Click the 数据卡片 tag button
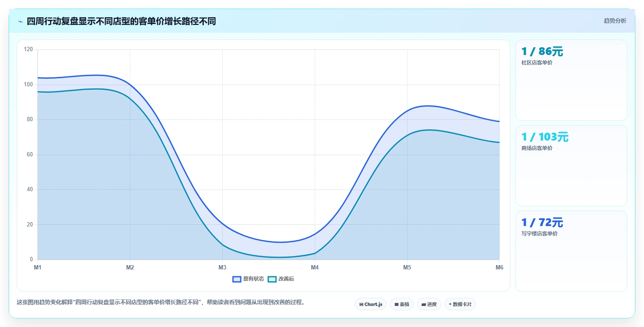Viewport: 644px width, 327px height. (x=460, y=304)
